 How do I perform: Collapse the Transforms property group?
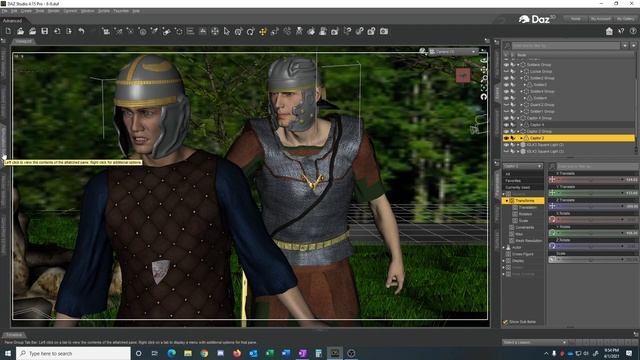(507, 200)
